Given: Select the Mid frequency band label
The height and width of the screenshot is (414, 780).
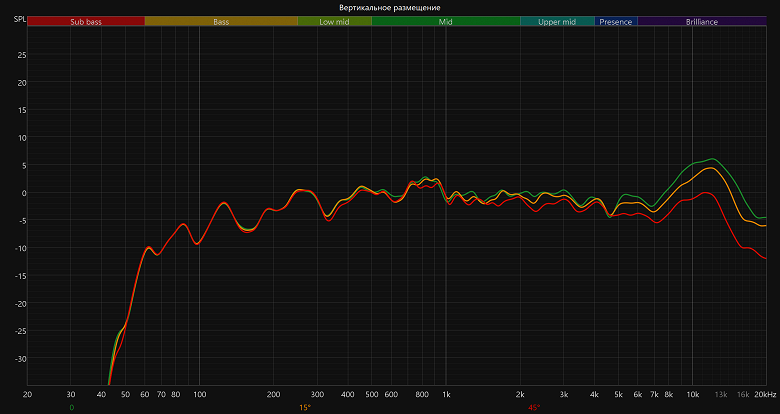Looking at the screenshot, I should [446, 21].
